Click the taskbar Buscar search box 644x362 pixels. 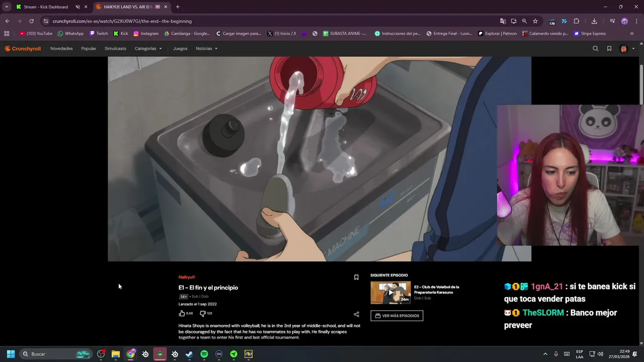coord(55,354)
